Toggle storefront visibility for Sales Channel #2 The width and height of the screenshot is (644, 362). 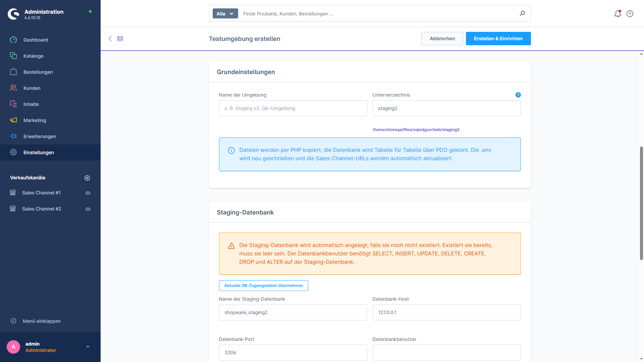88,209
